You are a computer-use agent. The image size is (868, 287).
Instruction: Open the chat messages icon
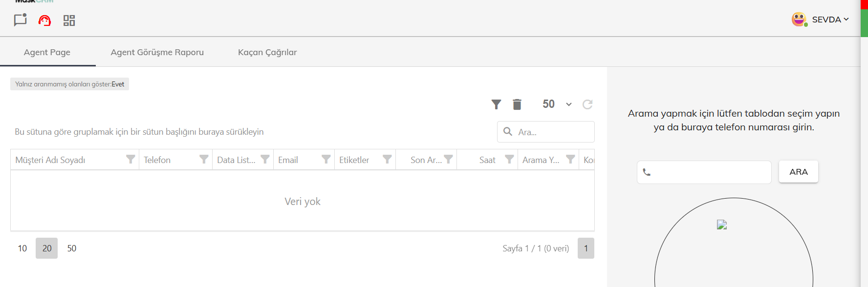[20, 20]
